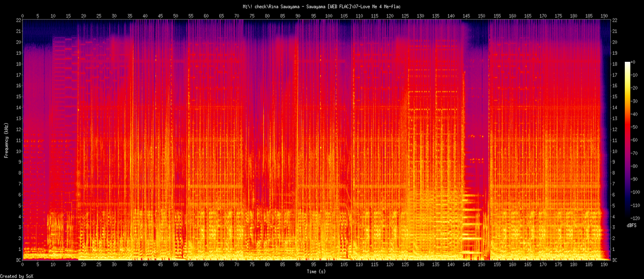
Task: Click the '190' tick on the top time axis
Action: [x=604, y=16]
